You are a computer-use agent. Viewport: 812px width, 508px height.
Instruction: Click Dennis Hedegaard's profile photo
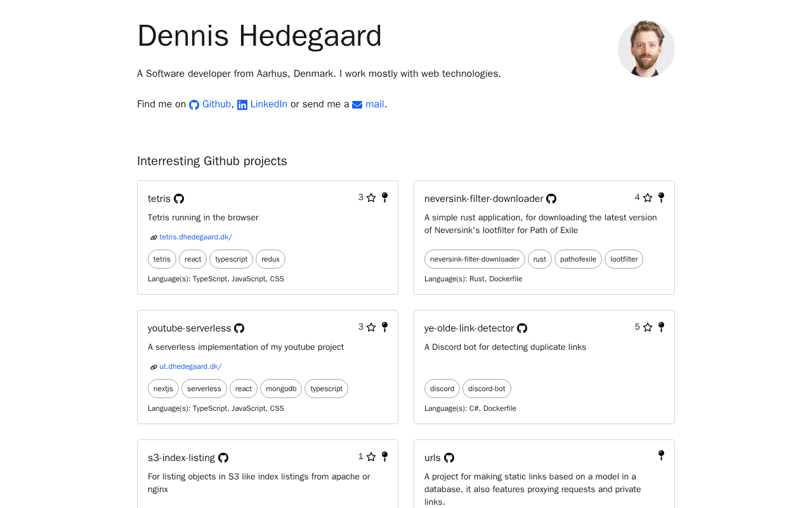tap(646, 49)
